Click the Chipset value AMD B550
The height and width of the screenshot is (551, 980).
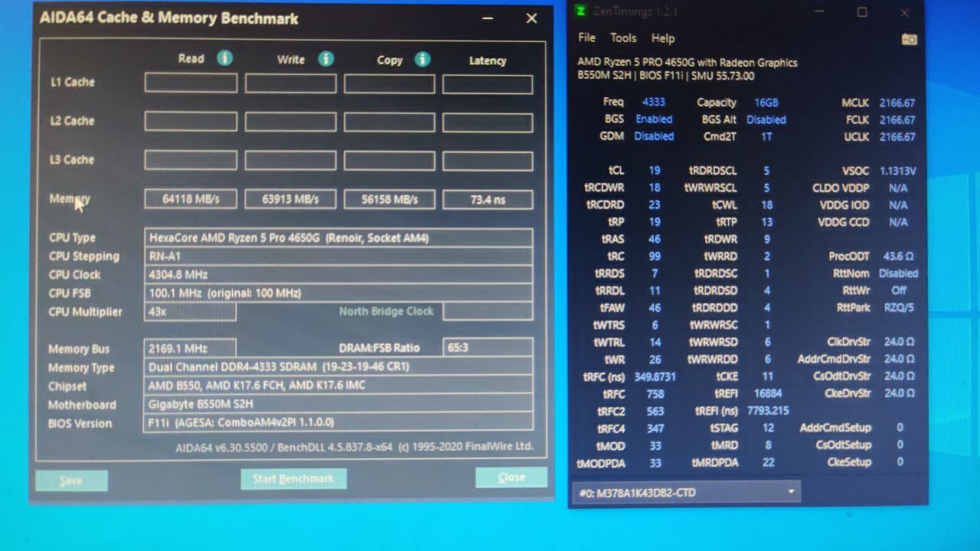click(338, 385)
